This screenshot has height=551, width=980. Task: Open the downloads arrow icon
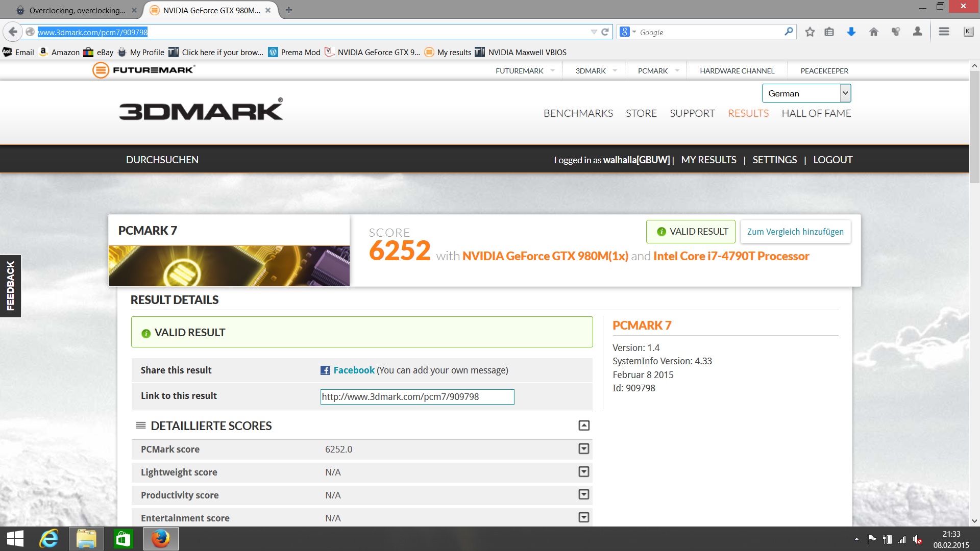click(851, 32)
